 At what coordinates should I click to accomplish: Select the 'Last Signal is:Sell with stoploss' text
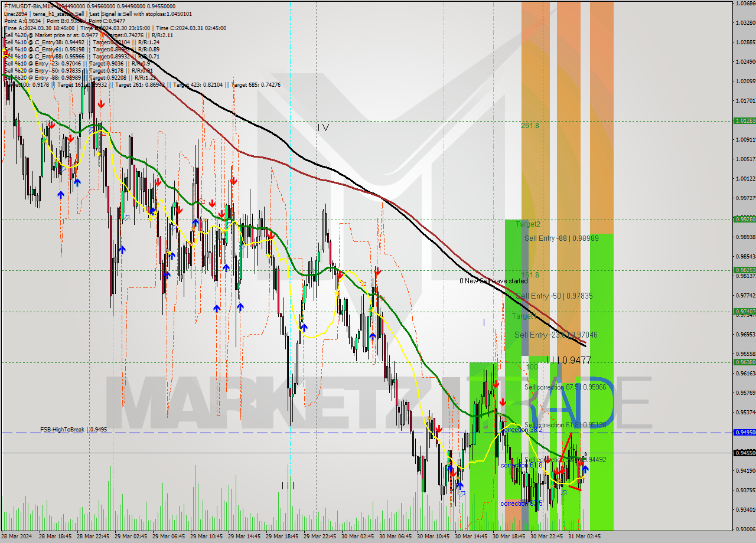[140, 13]
